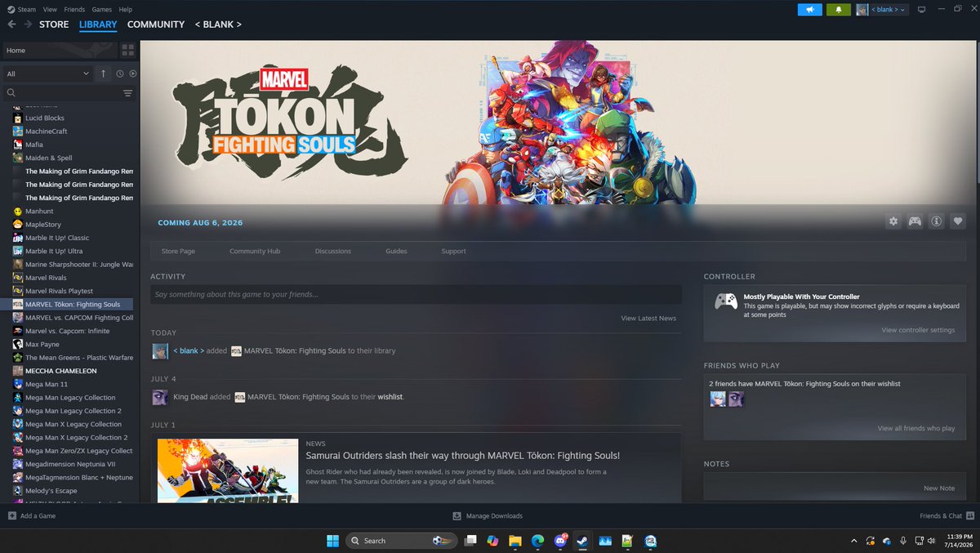Click the activity status input field
Image resolution: width=980 pixels, height=553 pixels.
416,294
